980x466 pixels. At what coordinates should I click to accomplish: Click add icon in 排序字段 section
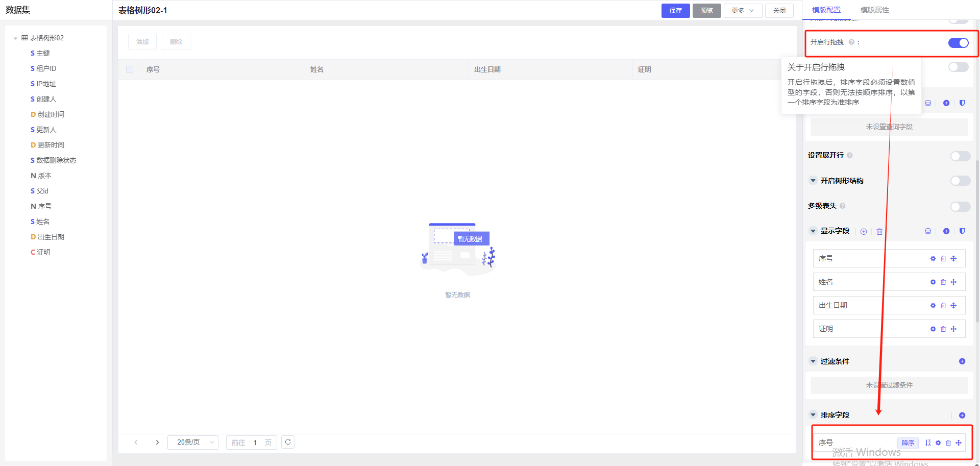[962, 415]
